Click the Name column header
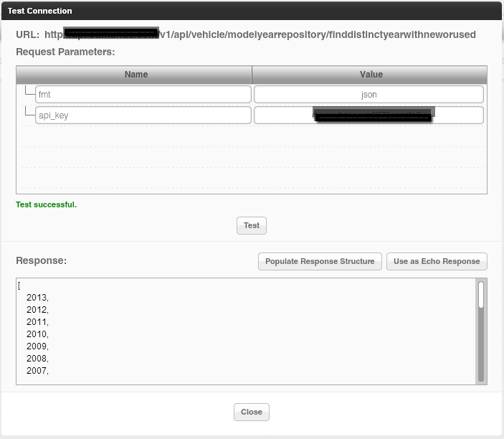Viewport: 504px width, 439px height. 135,75
